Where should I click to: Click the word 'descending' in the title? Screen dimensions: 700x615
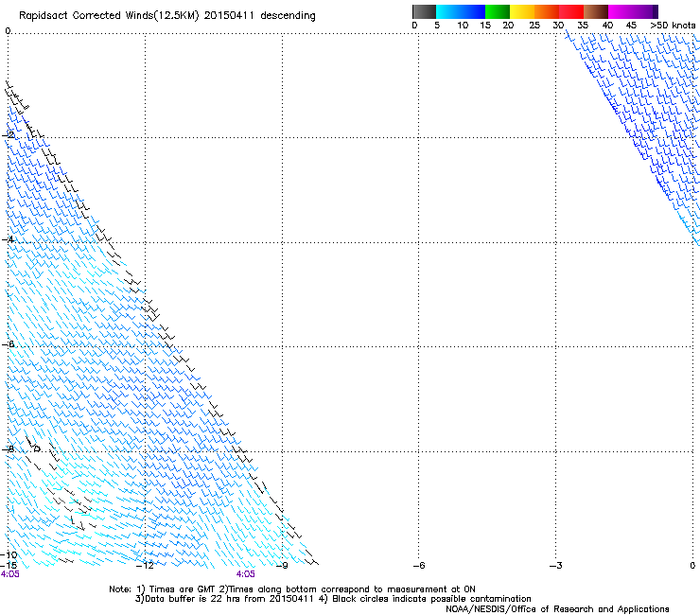tap(288, 16)
